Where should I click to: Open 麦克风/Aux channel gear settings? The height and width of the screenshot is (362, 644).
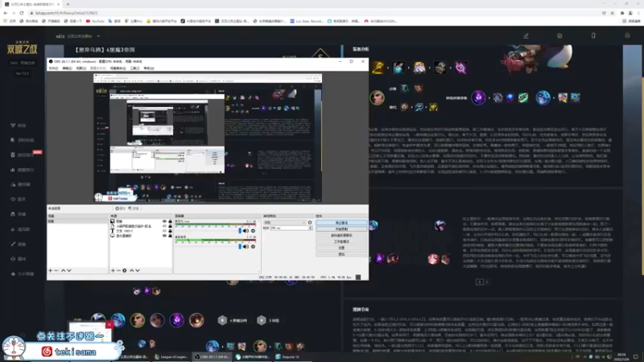coord(253,231)
